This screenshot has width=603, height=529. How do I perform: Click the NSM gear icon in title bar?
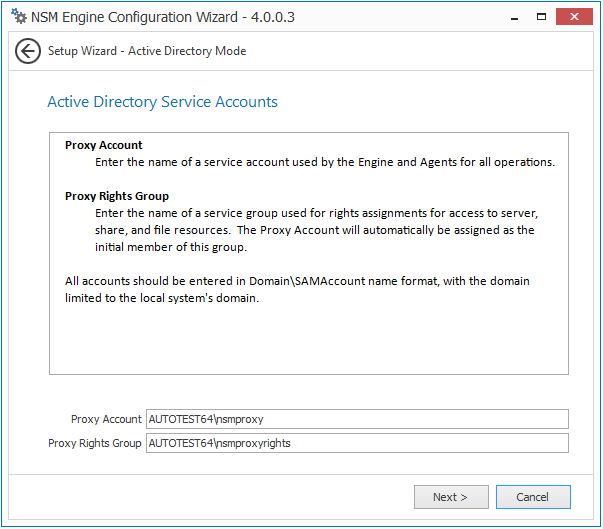17,17
